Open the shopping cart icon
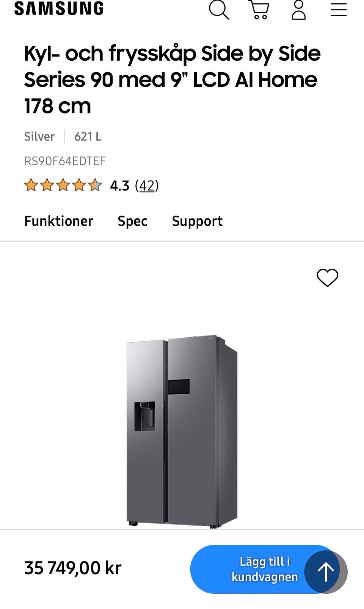Screen dimensions: 364x609 click(259, 9)
